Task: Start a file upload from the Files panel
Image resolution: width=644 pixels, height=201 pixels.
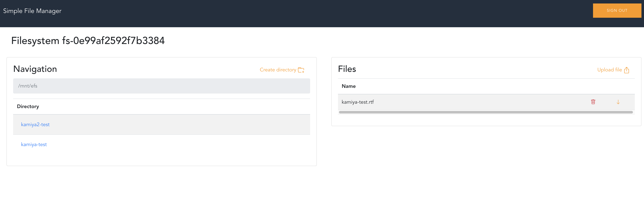Action: click(609, 70)
